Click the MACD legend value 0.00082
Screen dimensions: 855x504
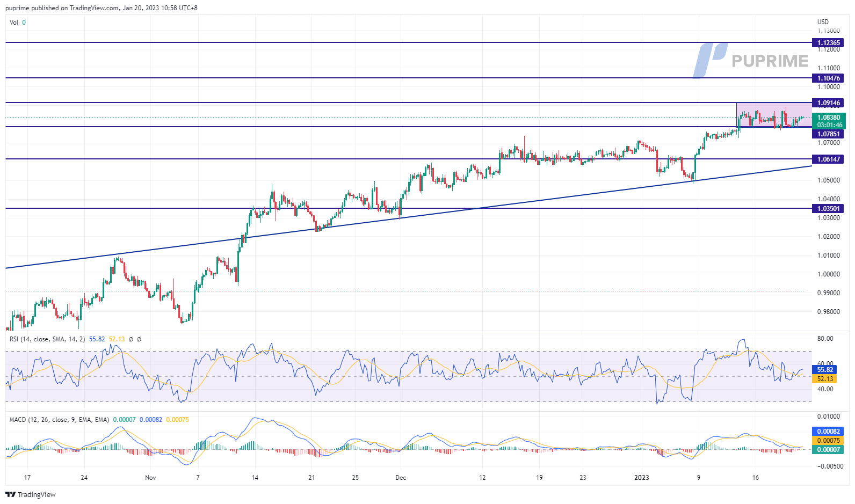151,420
